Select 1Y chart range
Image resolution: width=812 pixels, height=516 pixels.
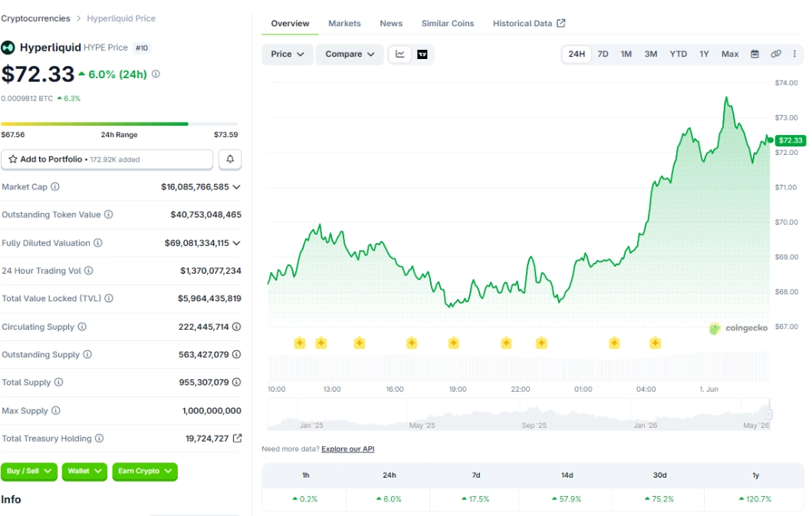705,54
